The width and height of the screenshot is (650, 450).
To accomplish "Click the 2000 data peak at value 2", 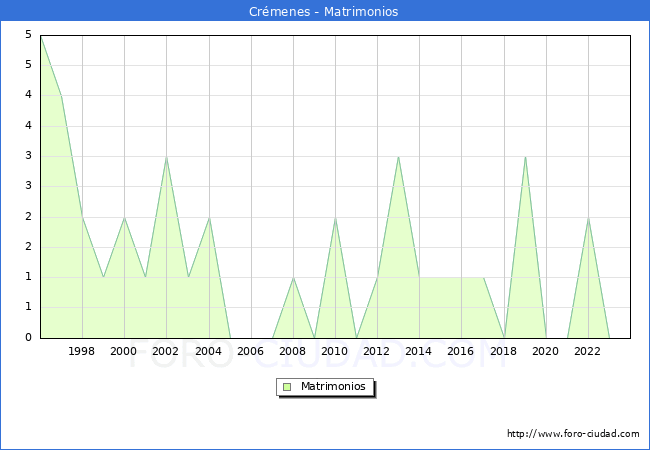I will click(x=124, y=218).
